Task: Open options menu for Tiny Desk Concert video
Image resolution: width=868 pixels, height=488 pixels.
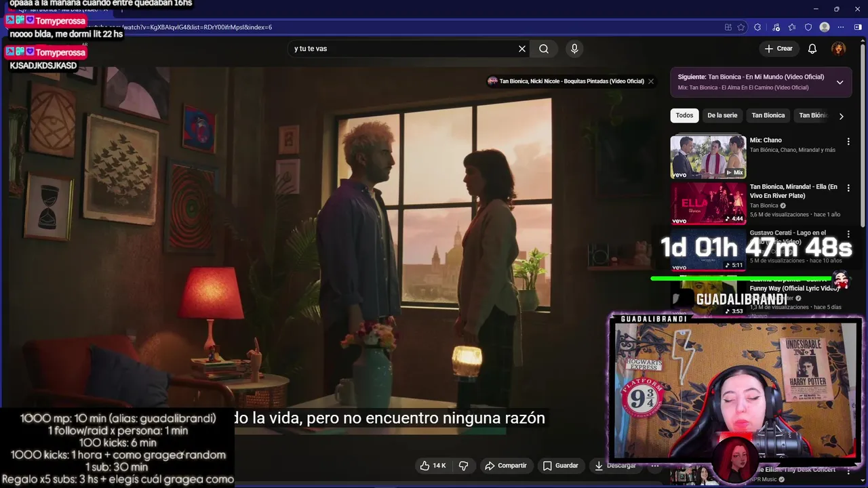Action: click(848, 470)
